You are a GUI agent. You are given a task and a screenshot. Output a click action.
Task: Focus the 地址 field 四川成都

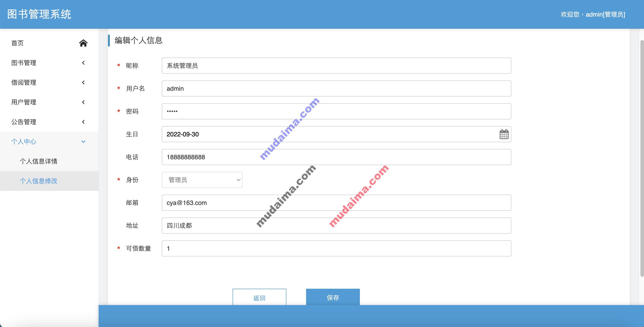[x=336, y=226]
